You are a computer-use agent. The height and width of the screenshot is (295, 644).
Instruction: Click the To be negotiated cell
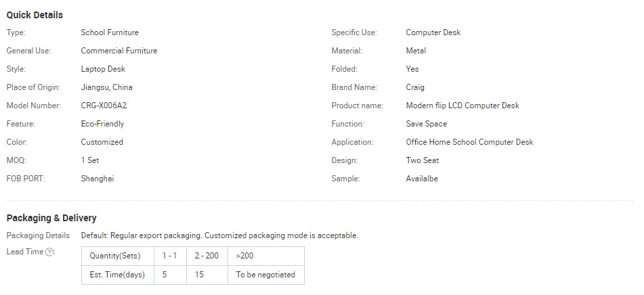(x=265, y=275)
